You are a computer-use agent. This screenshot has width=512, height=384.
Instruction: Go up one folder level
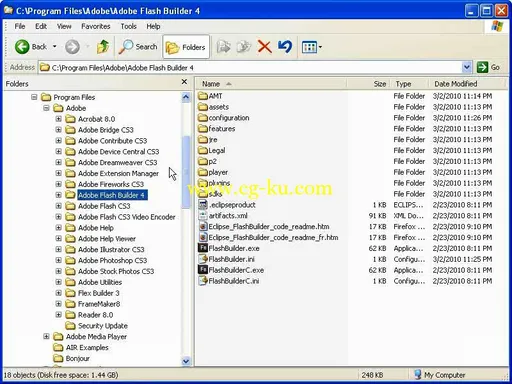coord(103,47)
